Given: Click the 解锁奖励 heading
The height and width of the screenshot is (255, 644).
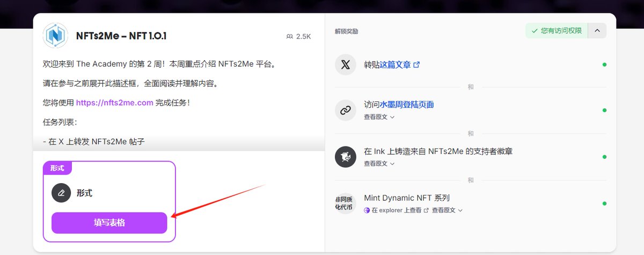Looking at the screenshot, I should pyautogui.click(x=346, y=31).
